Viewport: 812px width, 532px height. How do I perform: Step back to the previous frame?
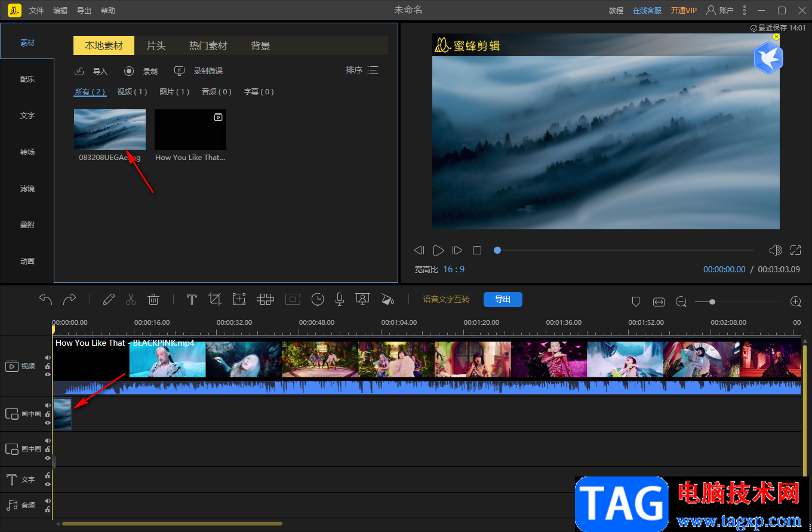pos(419,250)
